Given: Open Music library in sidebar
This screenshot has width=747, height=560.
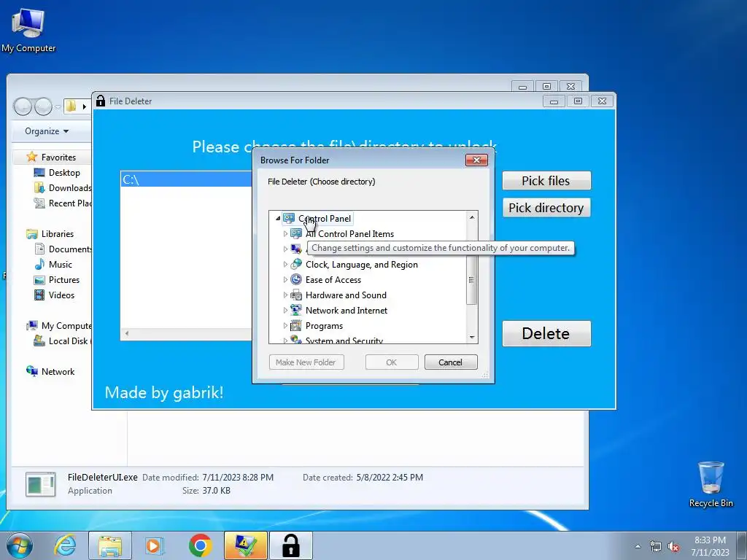Looking at the screenshot, I should (61, 264).
